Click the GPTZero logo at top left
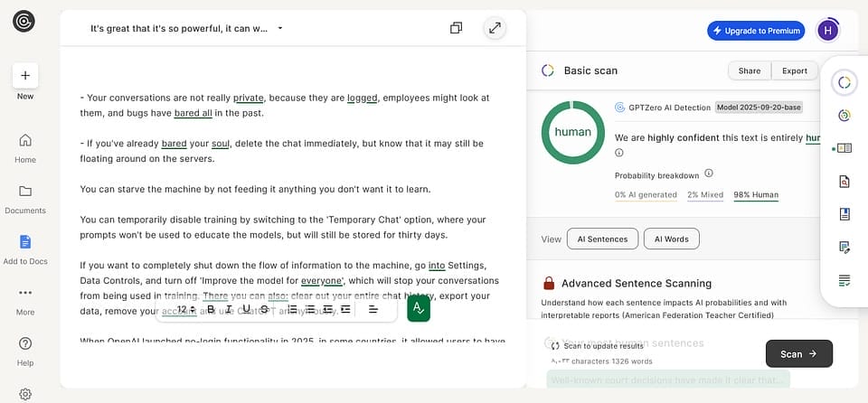Image resolution: width=868 pixels, height=403 pixels. (24, 21)
